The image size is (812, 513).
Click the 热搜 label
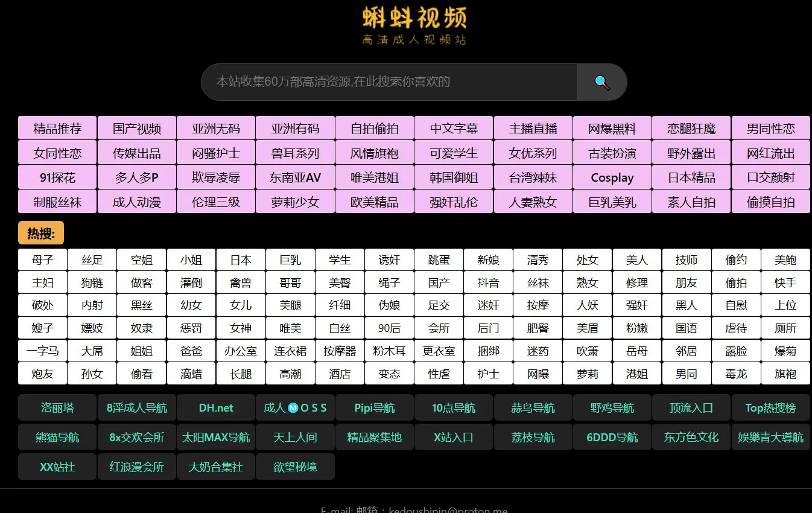tap(41, 234)
